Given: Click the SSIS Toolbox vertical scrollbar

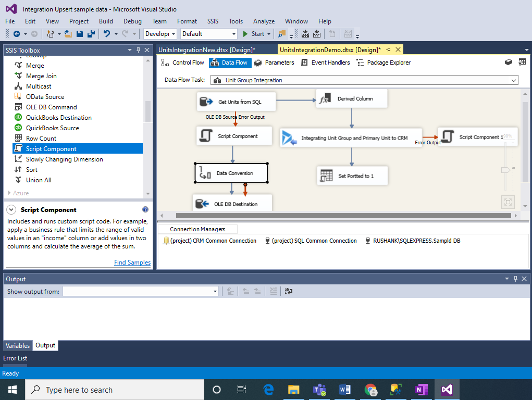Looking at the screenshot, I should tap(148, 111).
